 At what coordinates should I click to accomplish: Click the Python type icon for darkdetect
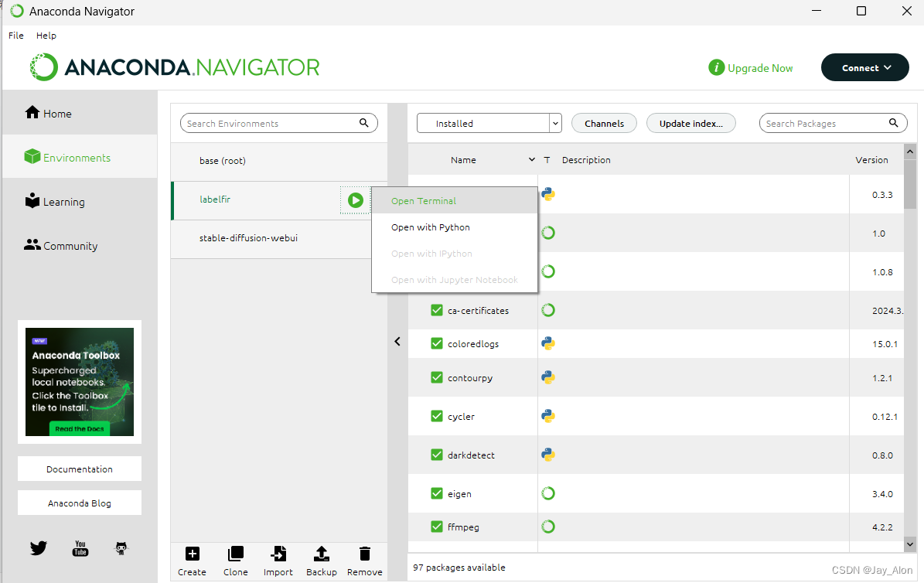click(x=548, y=455)
